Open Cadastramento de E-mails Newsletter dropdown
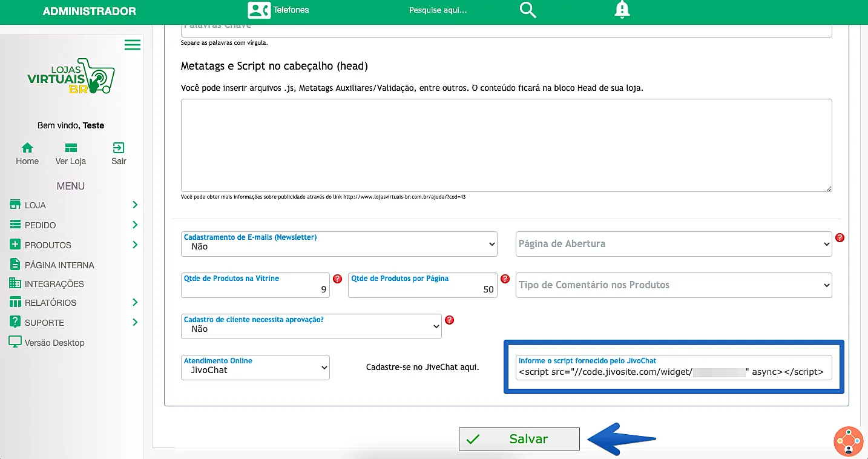 coord(339,243)
